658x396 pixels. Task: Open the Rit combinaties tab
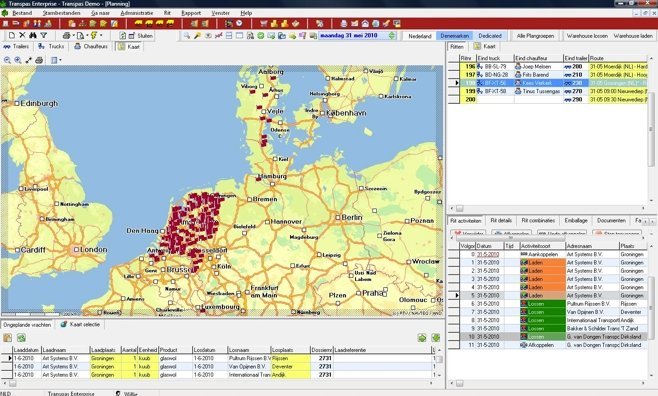tap(538, 220)
